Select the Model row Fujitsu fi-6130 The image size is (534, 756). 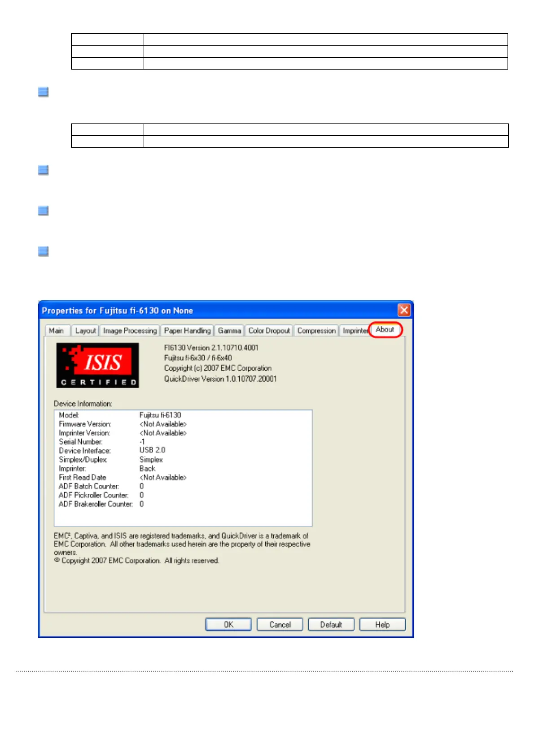(x=120, y=415)
